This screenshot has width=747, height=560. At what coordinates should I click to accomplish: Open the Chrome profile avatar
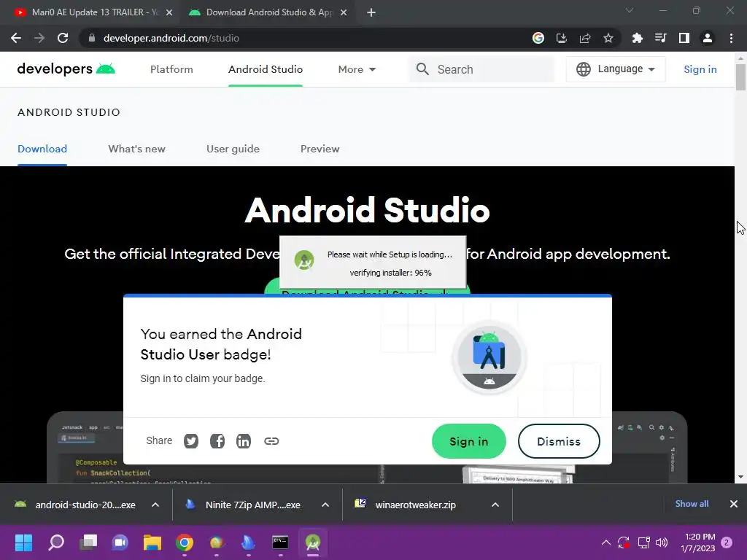point(708,38)
